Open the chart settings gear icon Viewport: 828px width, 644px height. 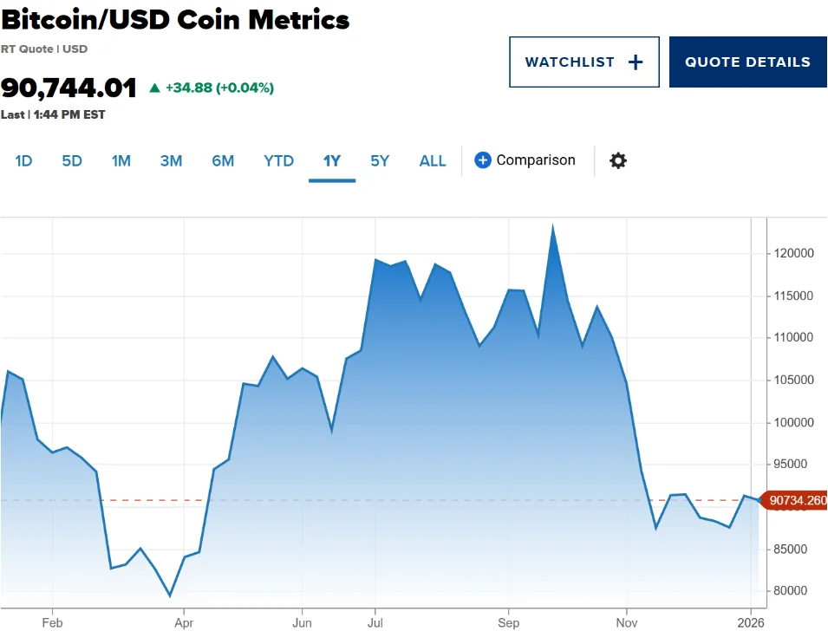(x=617, y=160)
